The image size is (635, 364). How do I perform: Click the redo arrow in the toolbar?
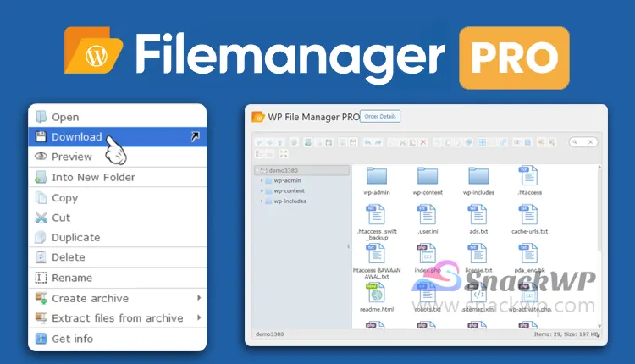tap(378, 142)
